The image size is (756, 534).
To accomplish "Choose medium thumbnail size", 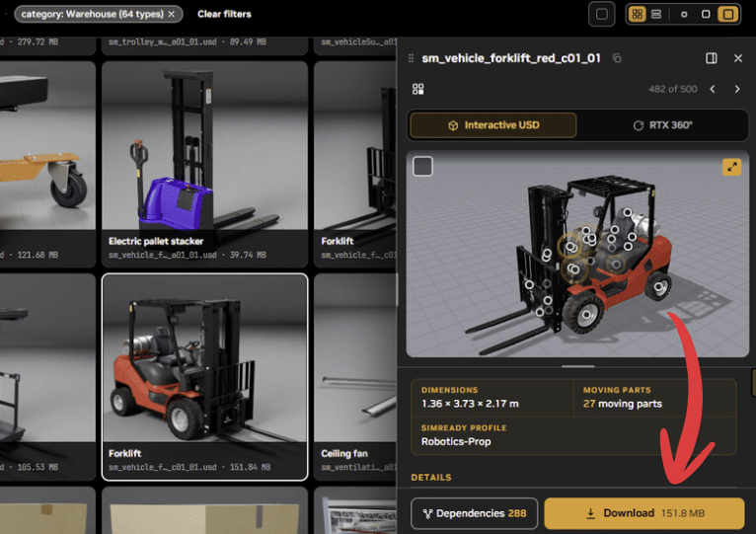I will [706, 15].
